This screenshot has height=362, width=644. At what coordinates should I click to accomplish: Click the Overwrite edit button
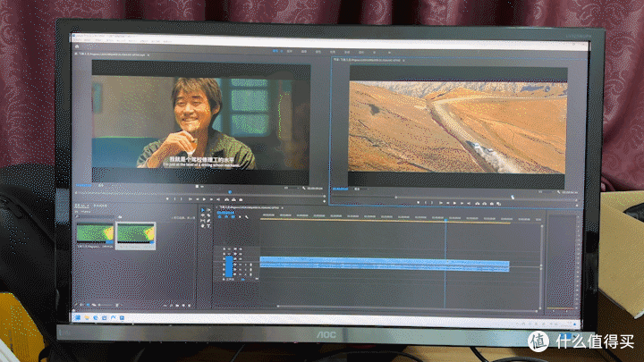coord(233,199)
